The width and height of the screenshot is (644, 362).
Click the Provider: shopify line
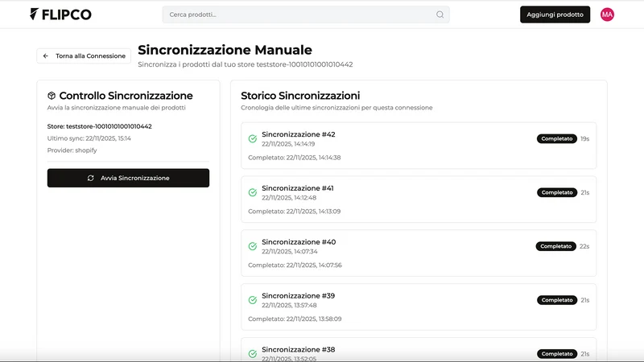[72, 150]
